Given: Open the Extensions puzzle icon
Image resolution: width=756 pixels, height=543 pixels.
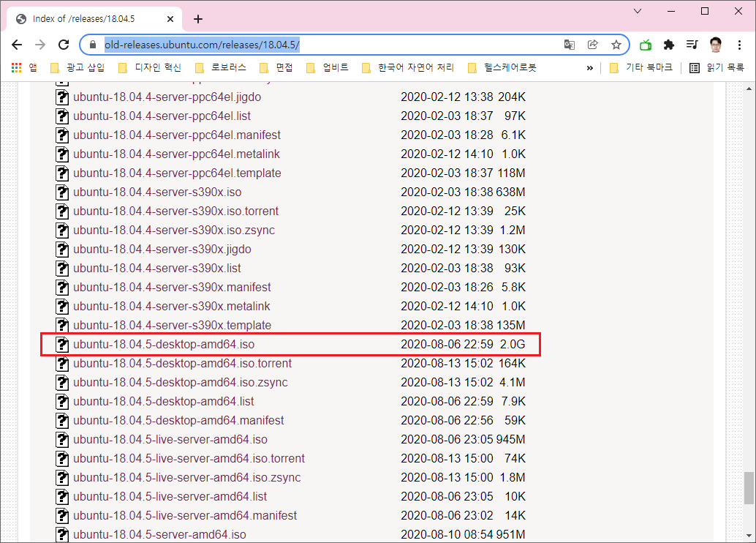Looking at the screenshot, I should [669, 45].
